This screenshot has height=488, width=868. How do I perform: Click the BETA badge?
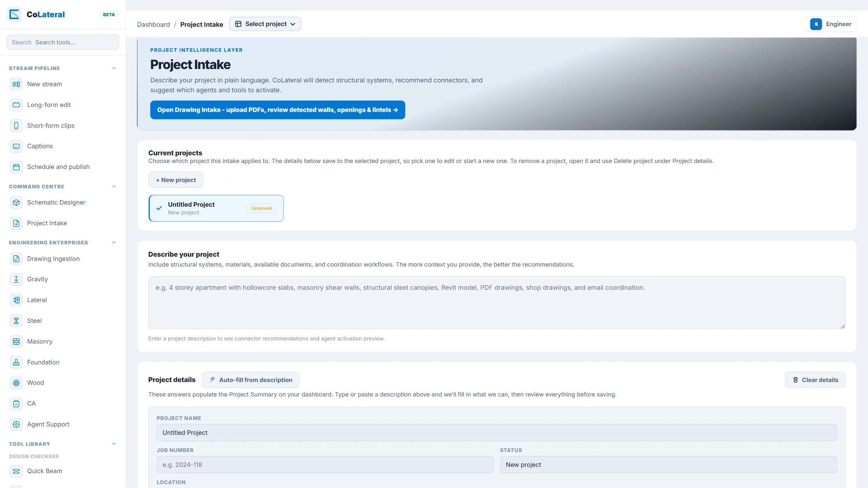[x=109, y=14]
